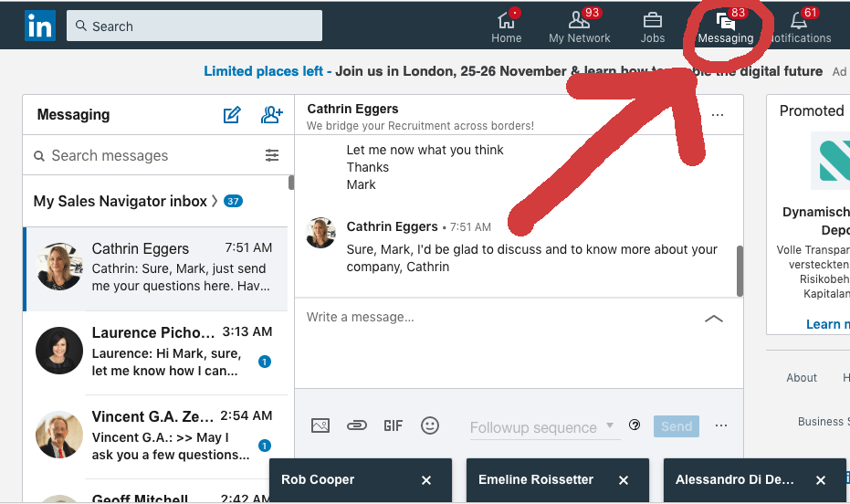
Task: Close the Rob Cooper chat tab
Action: coord(426,480)
